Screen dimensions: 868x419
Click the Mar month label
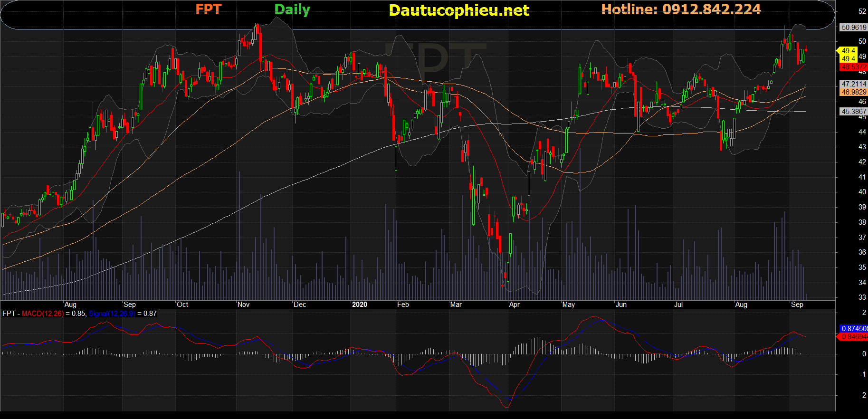(x=456, y=305)
